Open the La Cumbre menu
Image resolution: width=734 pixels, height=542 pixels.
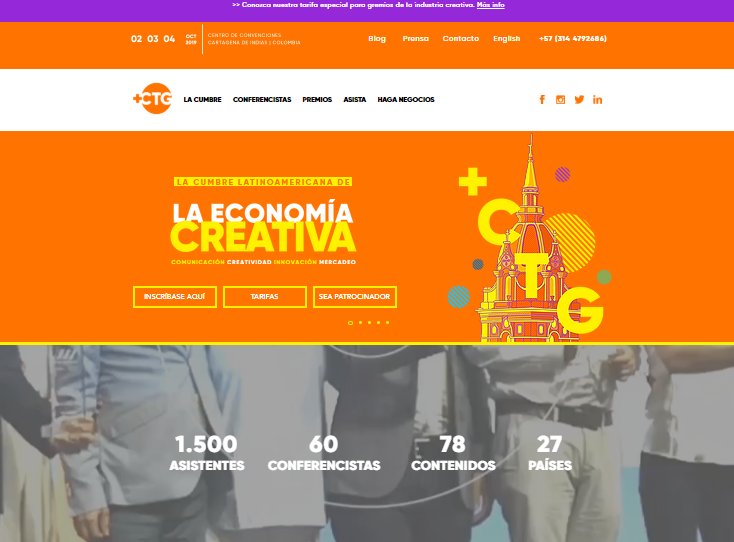[202, 100]
